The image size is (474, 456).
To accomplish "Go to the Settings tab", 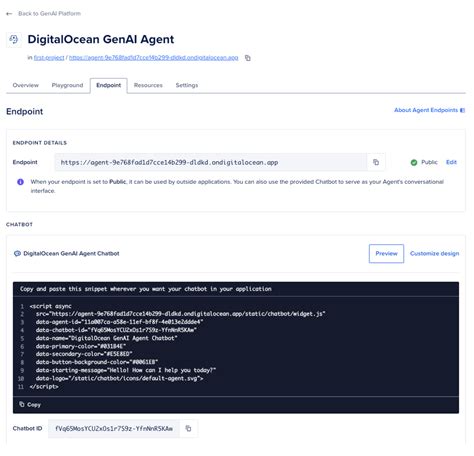I will click(x=187, y=85).
